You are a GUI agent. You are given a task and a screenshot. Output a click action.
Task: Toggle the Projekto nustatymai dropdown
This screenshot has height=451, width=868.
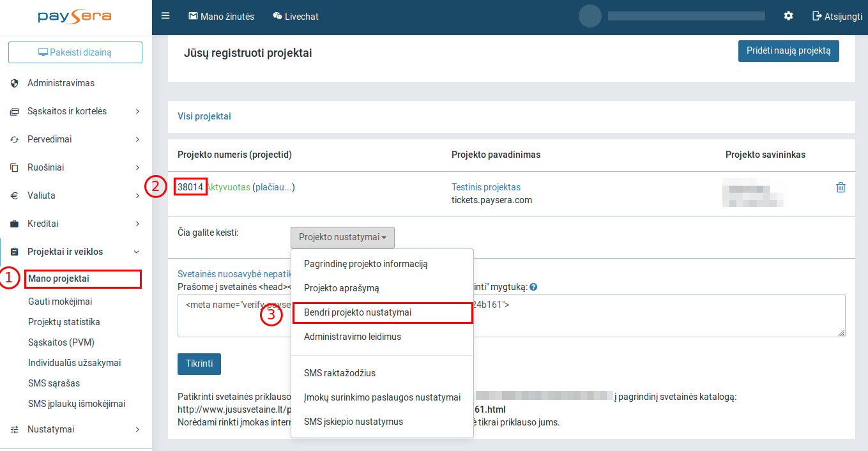point(342,237)
